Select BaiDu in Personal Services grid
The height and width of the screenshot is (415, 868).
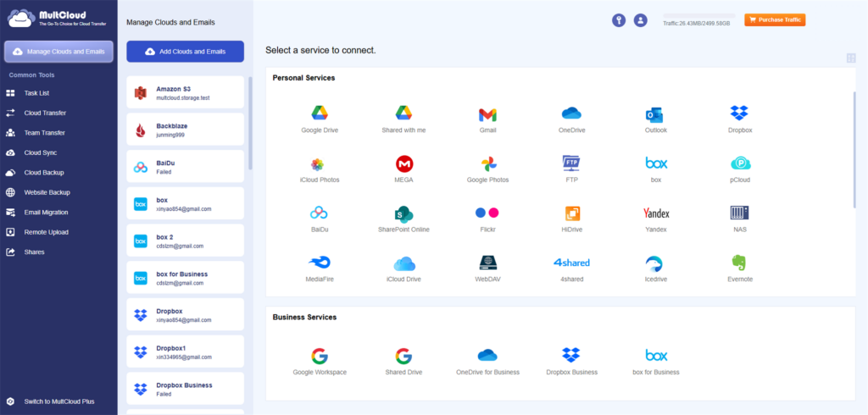(320, 219)
